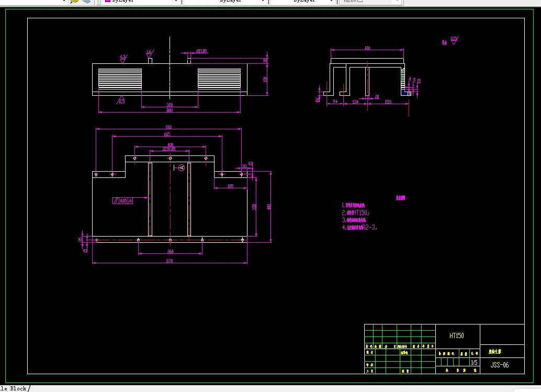Open the greyed plot style dropdown
The width and height of the screenshot is (541, 392).
pos(370,1)
